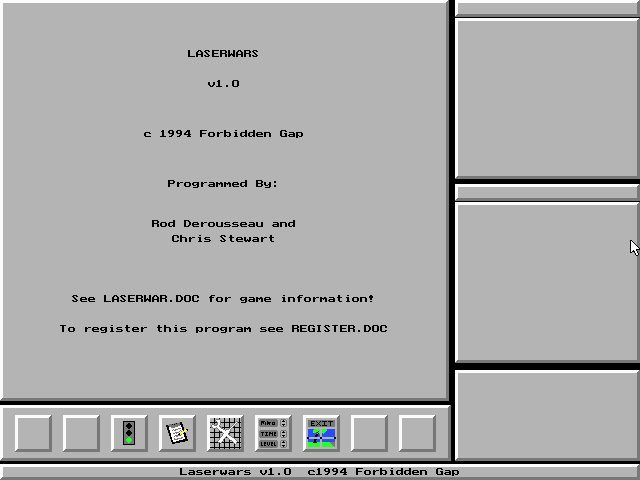Click the EXIT icon in the toolbar
This screenshot has height=480, width=640.
pyautogui.click(x=321, y=433)
